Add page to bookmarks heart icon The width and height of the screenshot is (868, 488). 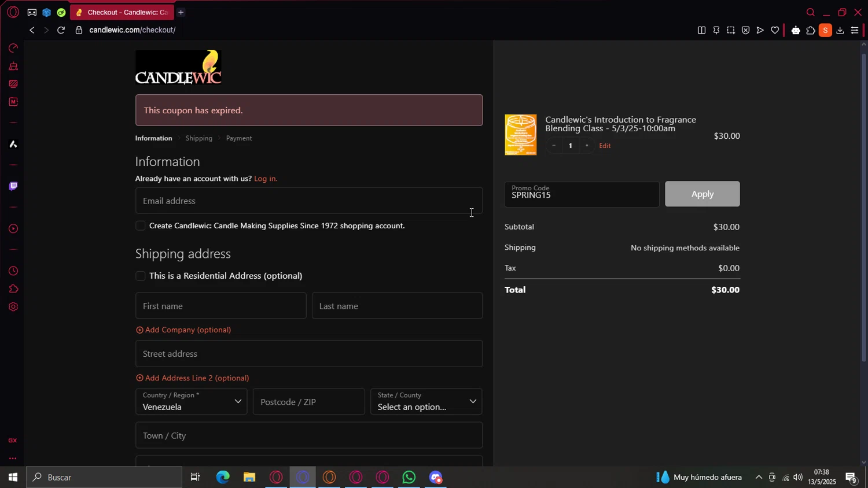click(x=775, y=30)
